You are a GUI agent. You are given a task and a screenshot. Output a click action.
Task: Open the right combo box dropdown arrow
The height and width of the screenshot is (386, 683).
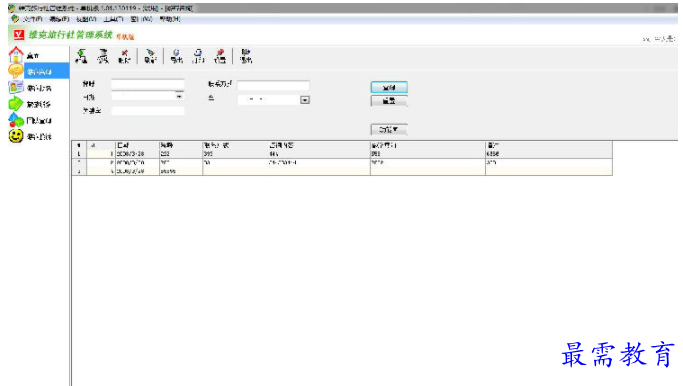(x=305, y=100)
